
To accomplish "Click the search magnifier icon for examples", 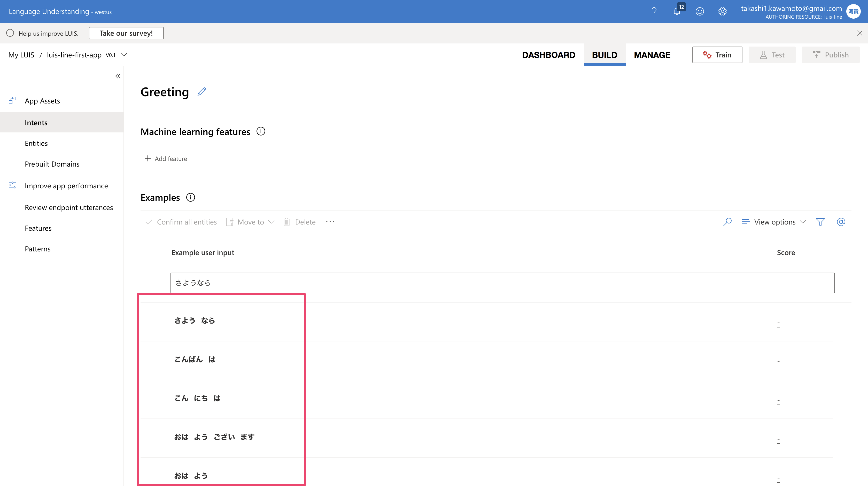I will coord(727,222).
